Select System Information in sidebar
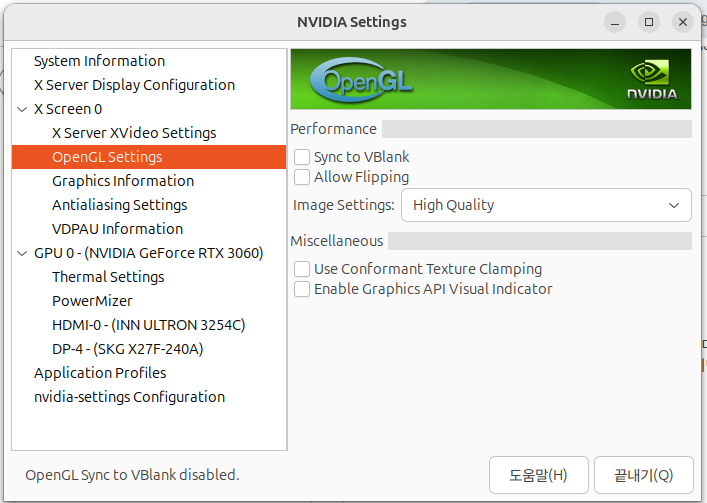Image resolution: width=707 pixels, height=503 pixels. pyautogui.click(x=99, y=61)
